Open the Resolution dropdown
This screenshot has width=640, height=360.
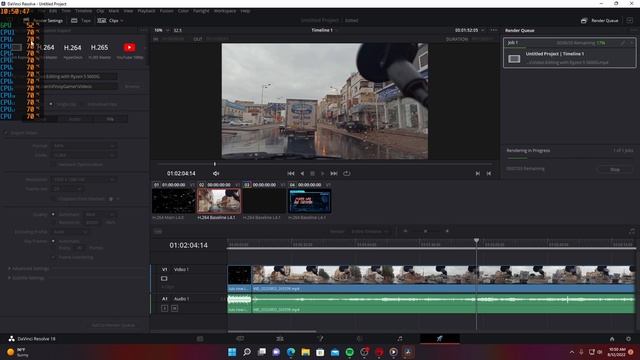pos(83,180)
